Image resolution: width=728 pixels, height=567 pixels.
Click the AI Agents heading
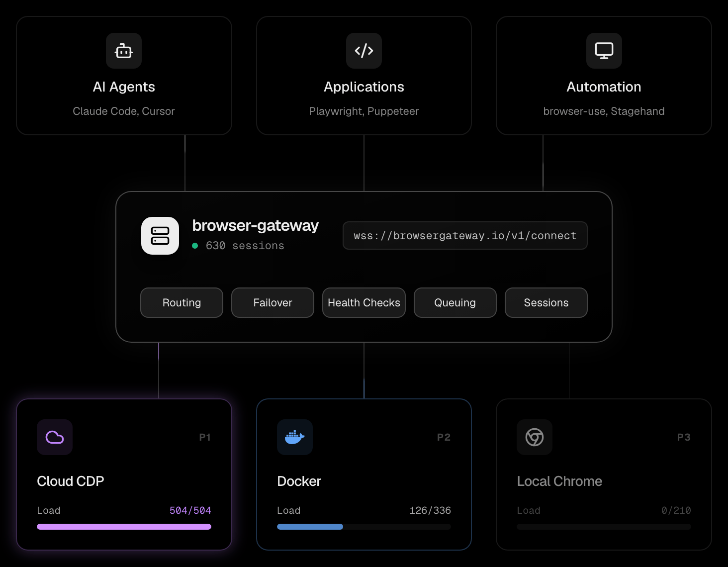coord(124,87)
